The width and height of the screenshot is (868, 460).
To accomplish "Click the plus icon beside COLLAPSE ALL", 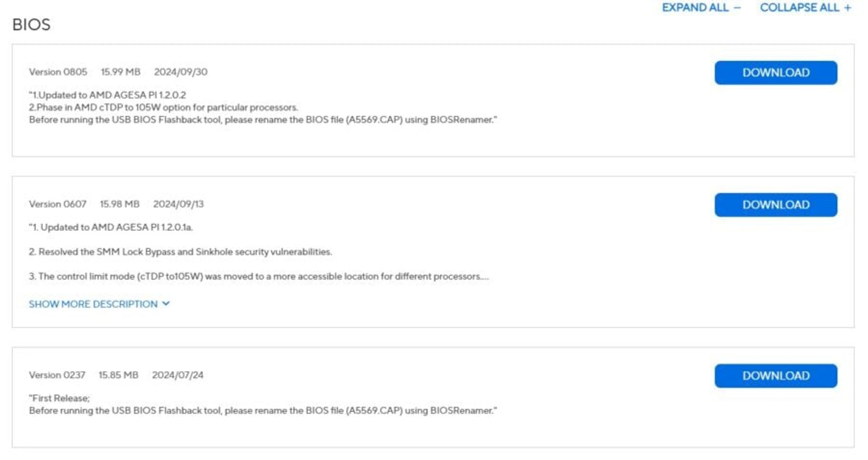I will pyautogui.click(x=848, y=8).
